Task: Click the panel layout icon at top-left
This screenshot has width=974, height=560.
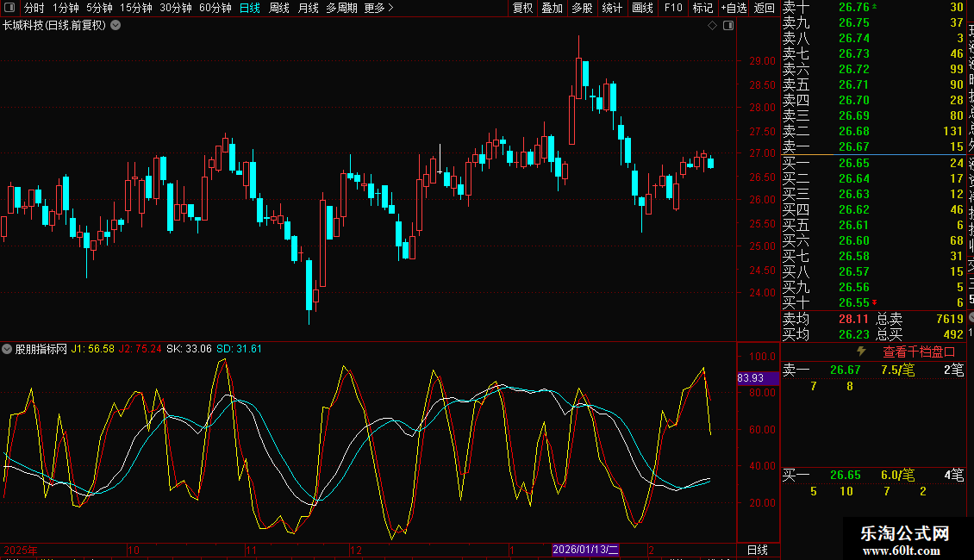Action: pos(9,8)
